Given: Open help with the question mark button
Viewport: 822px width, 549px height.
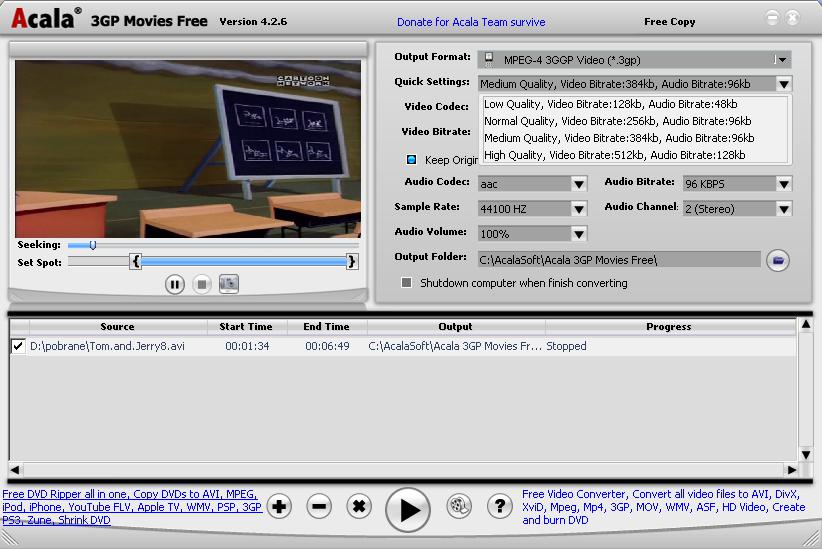Looking at the screenshot, I should pyautogui.click(x=500, y=507).
